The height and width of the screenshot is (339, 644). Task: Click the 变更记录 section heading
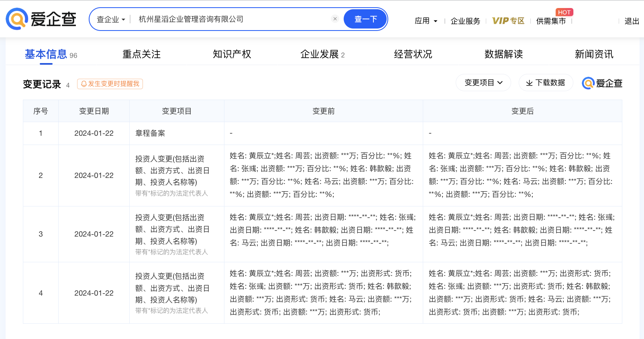42,84
